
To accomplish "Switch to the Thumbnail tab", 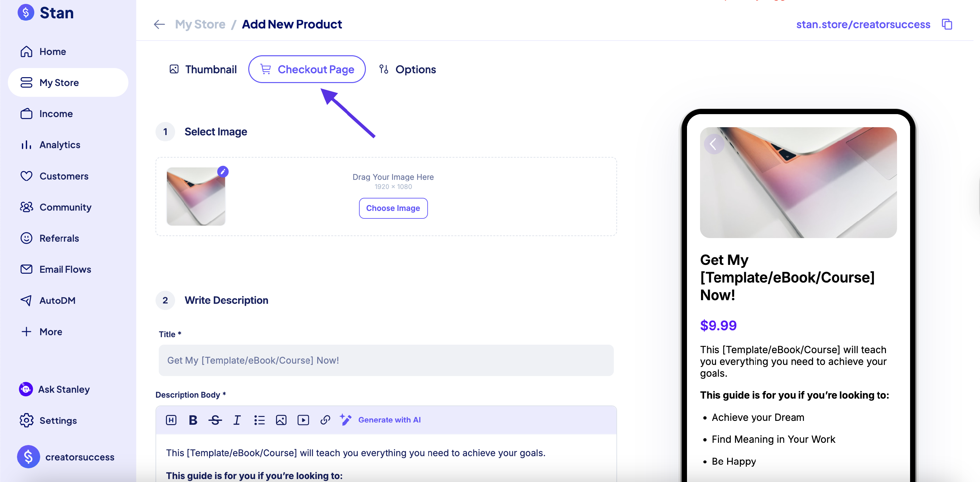I will tap(203, 69).
